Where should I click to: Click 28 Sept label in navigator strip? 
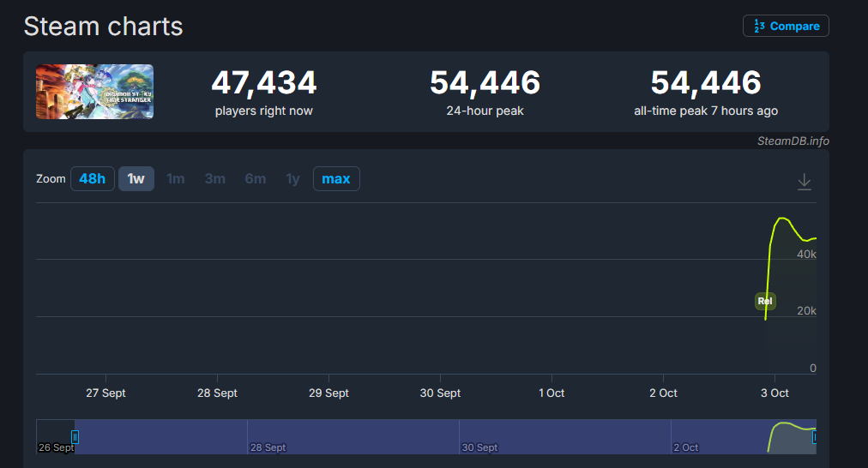point(268,447)
